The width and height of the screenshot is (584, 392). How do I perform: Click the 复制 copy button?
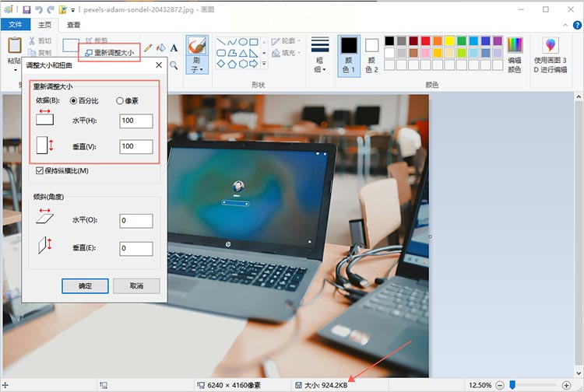(40, 52)
